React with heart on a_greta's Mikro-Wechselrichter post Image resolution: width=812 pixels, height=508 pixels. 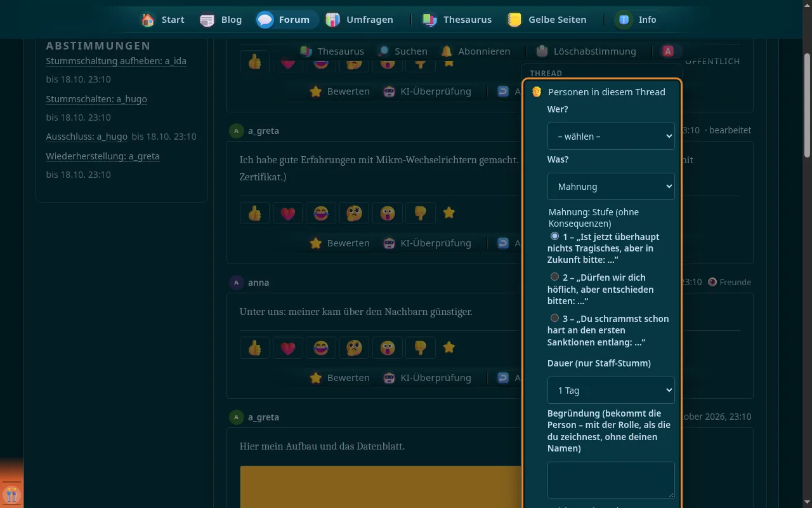[x=288, y=213]
